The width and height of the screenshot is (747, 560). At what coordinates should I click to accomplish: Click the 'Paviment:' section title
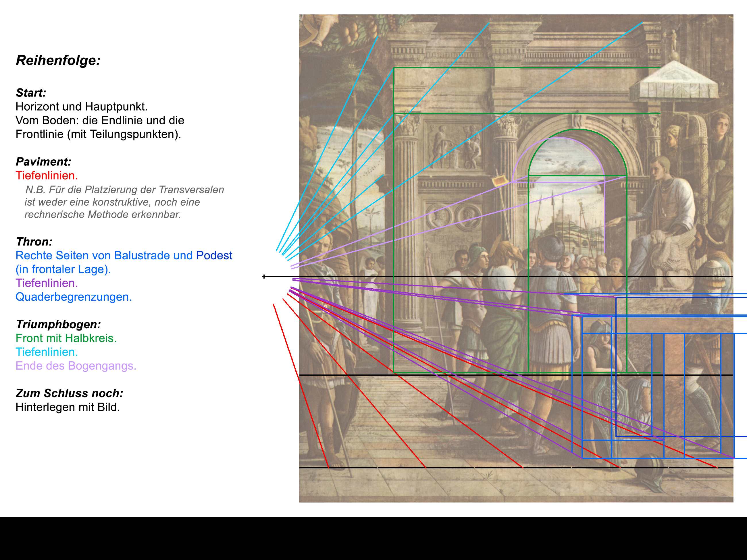pyautogui.click(x=43, y=161)
